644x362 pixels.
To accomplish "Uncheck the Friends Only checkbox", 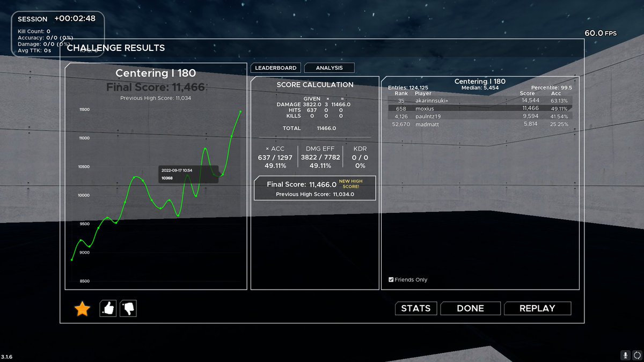I will point(391,279).
